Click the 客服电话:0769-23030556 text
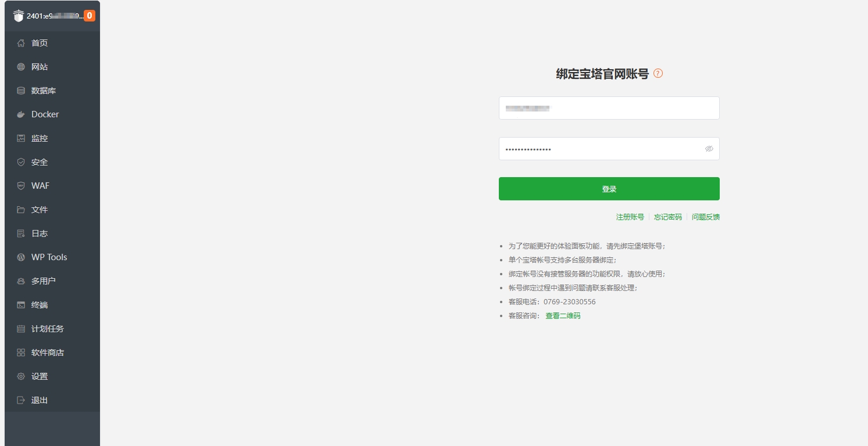 click(x=552, y=302)
